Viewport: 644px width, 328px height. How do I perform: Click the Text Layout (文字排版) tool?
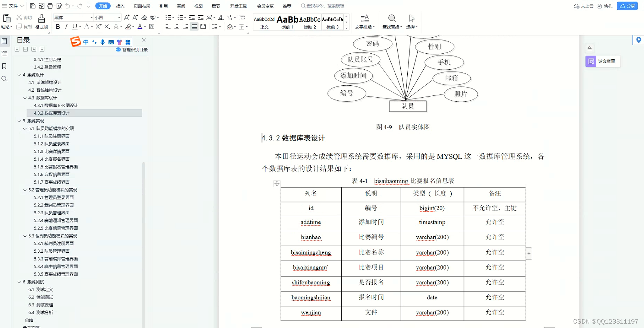364,22
